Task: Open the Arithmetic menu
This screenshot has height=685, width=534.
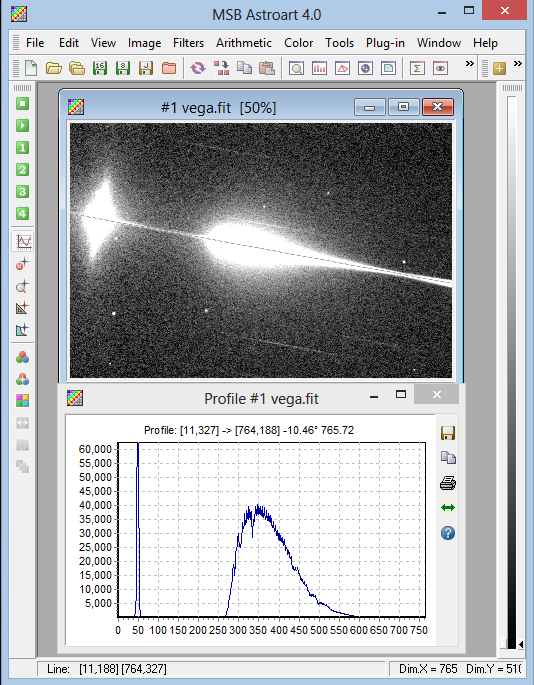Action: pyautogui.click(x=244, y=43)
